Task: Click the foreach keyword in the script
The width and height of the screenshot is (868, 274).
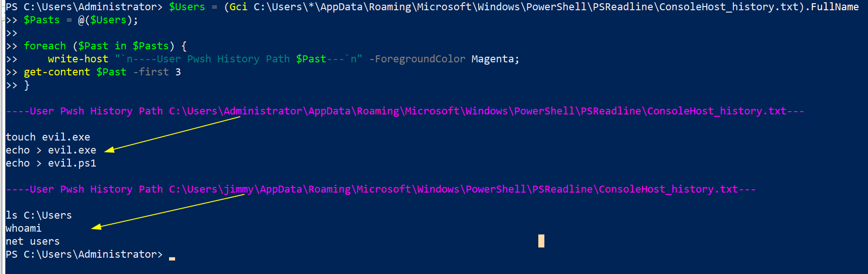Action: pos(45,46)
